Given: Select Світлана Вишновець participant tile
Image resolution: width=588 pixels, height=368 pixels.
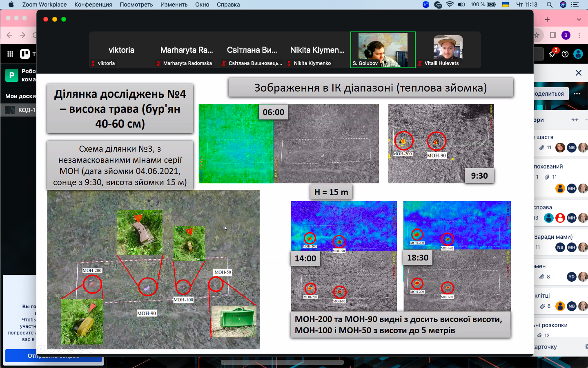Looking at the screenshot, I should pyautogui.click(x=252, y=50).
